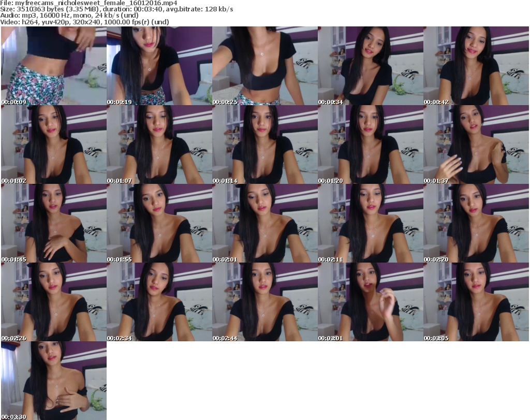Viewport: 530px width, 420px height.
Task: Click the thumbnail stamped 00:02:26
Action: pyautogui.click(x=54, y=302)
